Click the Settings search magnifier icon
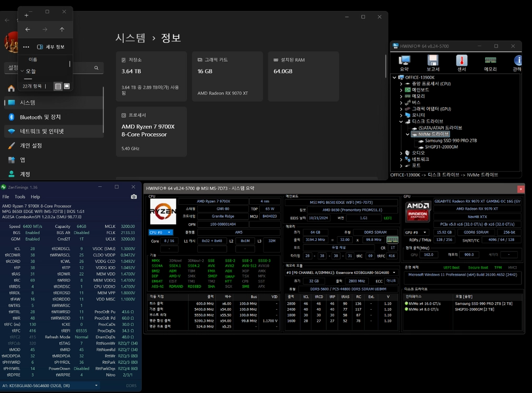 pos(97,68)
